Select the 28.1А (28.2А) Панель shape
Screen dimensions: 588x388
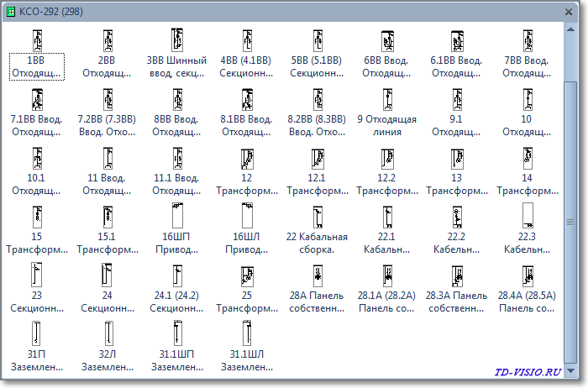pos(386,289)
